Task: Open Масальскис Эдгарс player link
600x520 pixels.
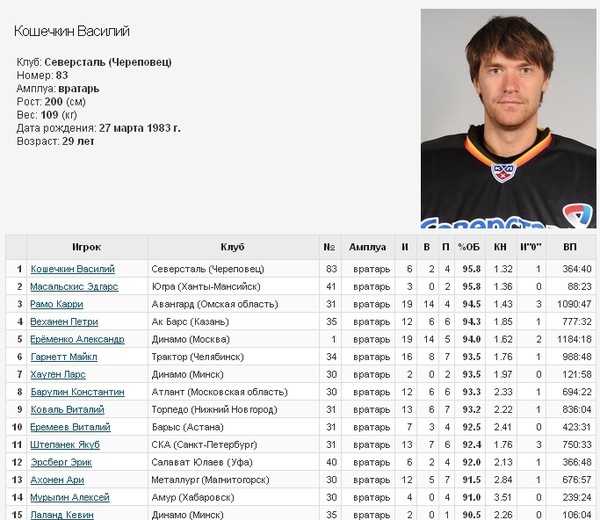Action: click(74, 287)
